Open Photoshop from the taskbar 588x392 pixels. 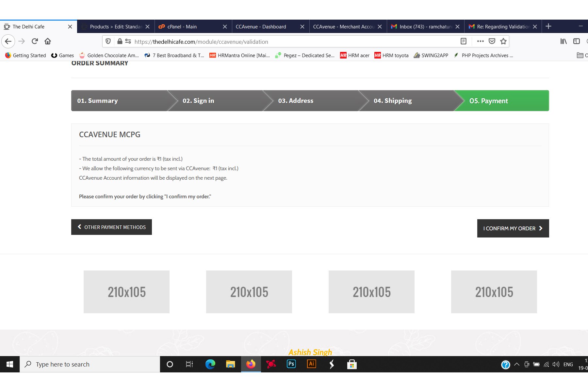(291, 364)
